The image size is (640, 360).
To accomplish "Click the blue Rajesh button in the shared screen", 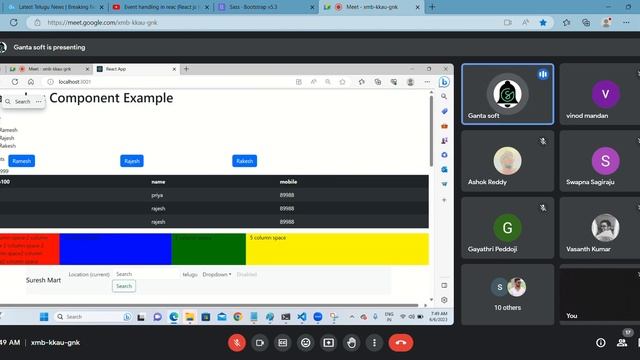I will click(132, 161).
